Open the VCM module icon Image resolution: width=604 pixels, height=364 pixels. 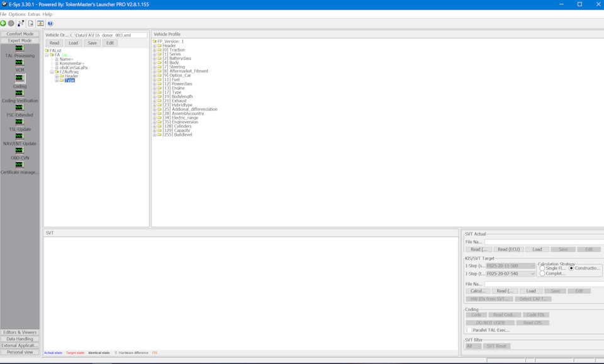tap(20, 63)
